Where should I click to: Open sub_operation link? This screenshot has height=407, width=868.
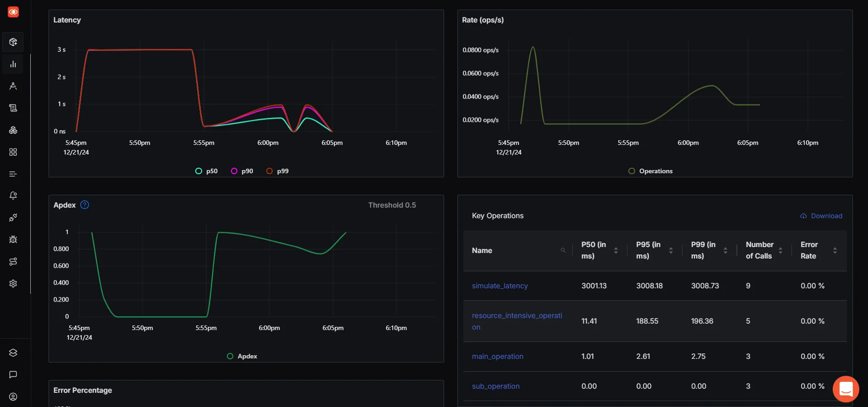click(496, 386)
